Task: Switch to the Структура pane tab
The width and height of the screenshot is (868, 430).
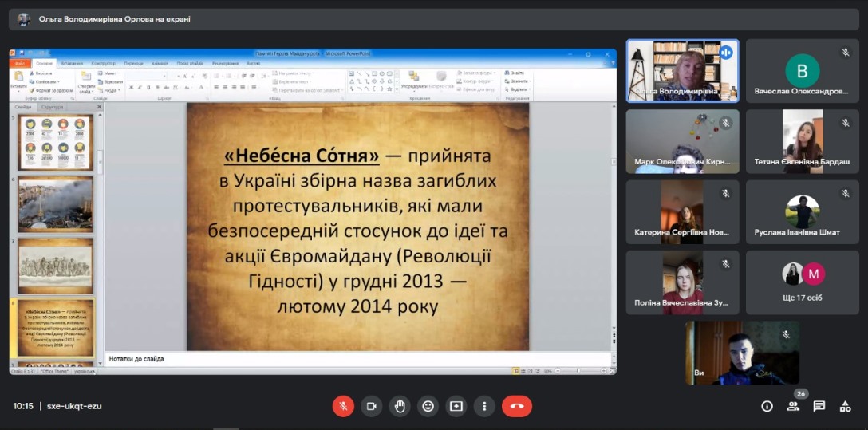Action: pos(53,107)
